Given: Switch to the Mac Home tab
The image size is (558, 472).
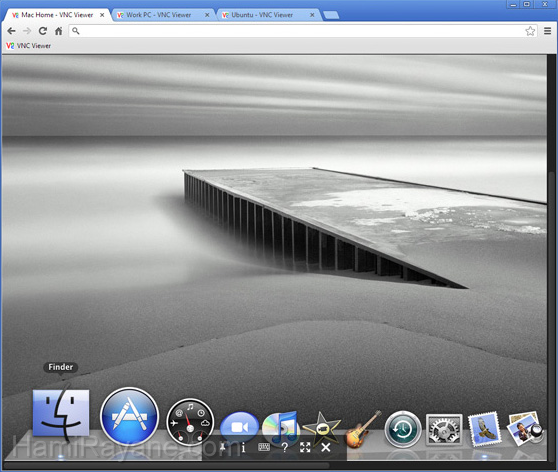Looking at the screenshot, I should coord(57,15).
